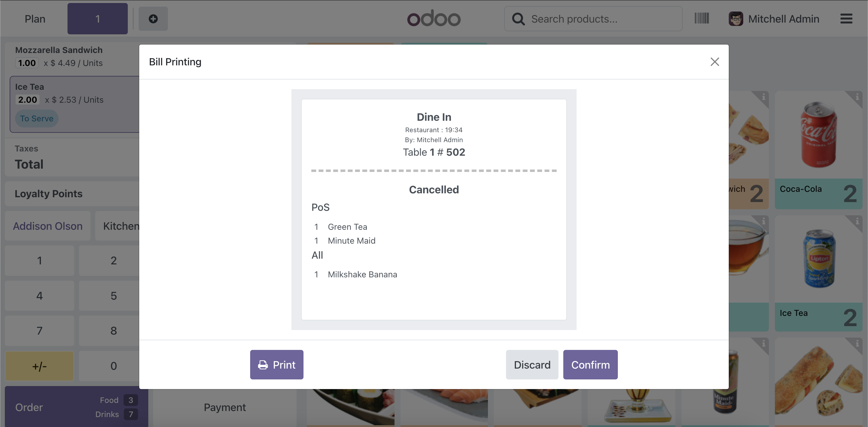The image size is (868, 427).
Task: Show info for Coca-Cola product
Action: point(857,97)
